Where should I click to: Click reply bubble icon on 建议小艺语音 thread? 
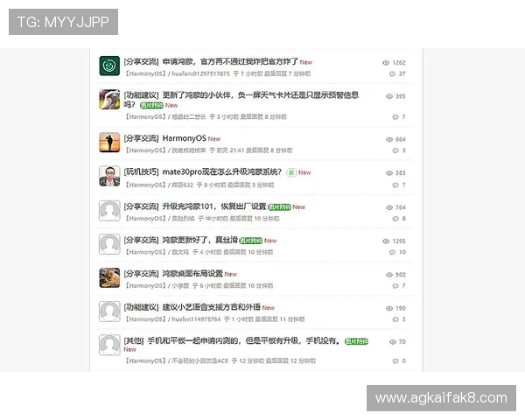(x=395, y=319)
